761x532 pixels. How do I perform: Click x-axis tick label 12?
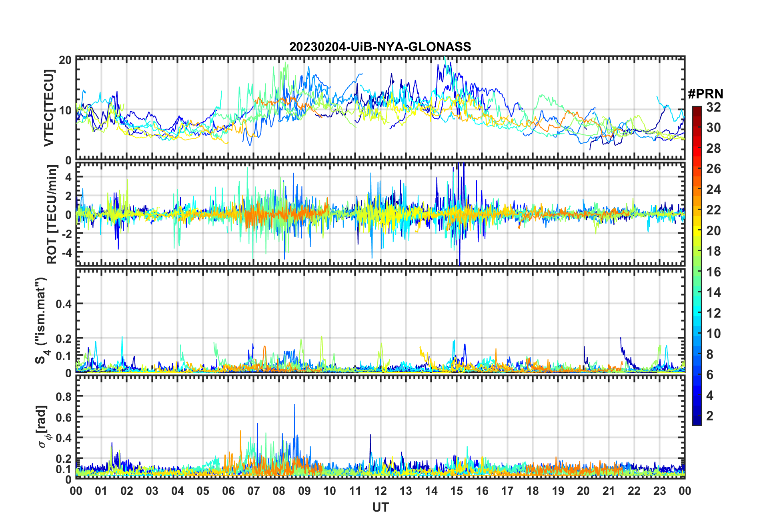380,491
